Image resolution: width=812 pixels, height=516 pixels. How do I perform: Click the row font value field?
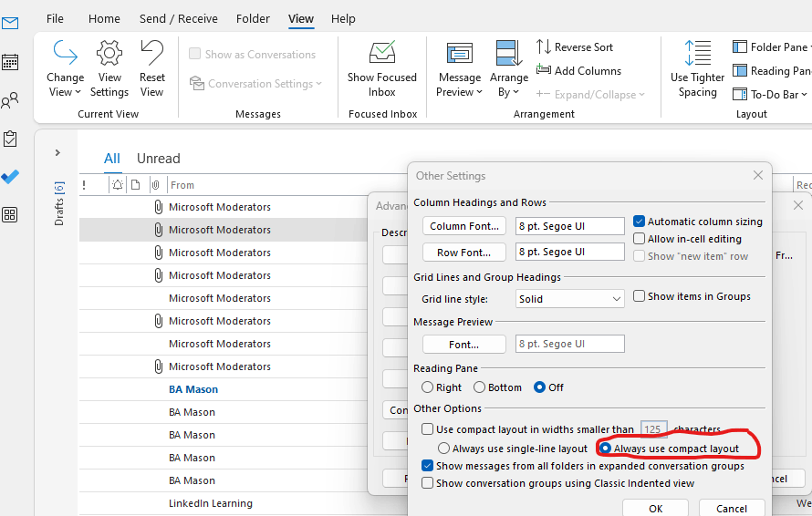point(569,252)
